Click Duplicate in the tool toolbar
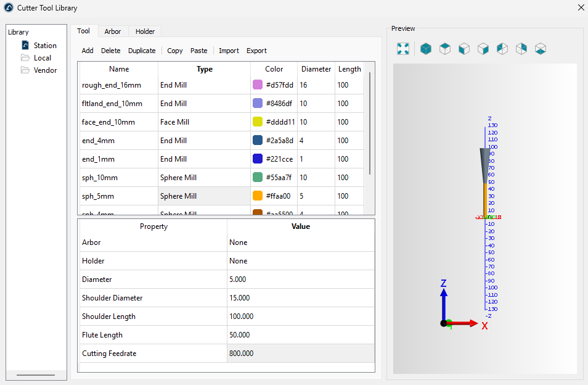The image size is (588, 385). [142, 51]
